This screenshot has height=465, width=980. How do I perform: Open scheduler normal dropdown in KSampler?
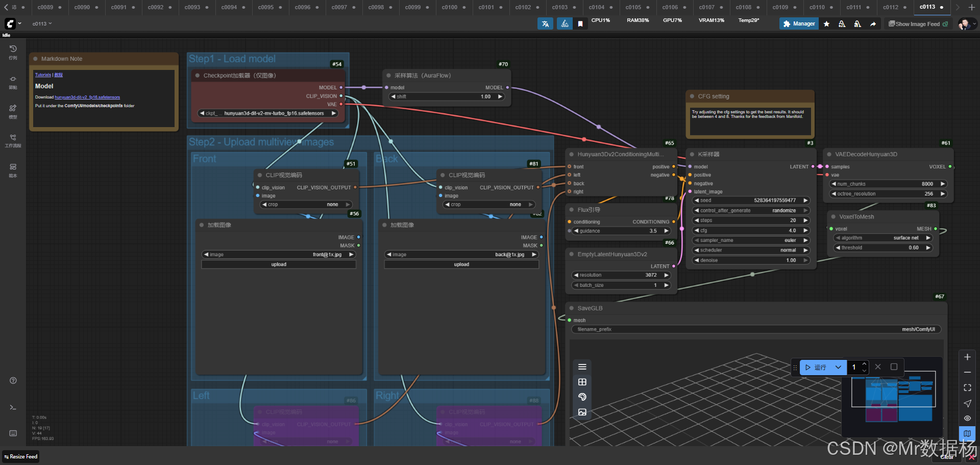(x=751, y=250)
